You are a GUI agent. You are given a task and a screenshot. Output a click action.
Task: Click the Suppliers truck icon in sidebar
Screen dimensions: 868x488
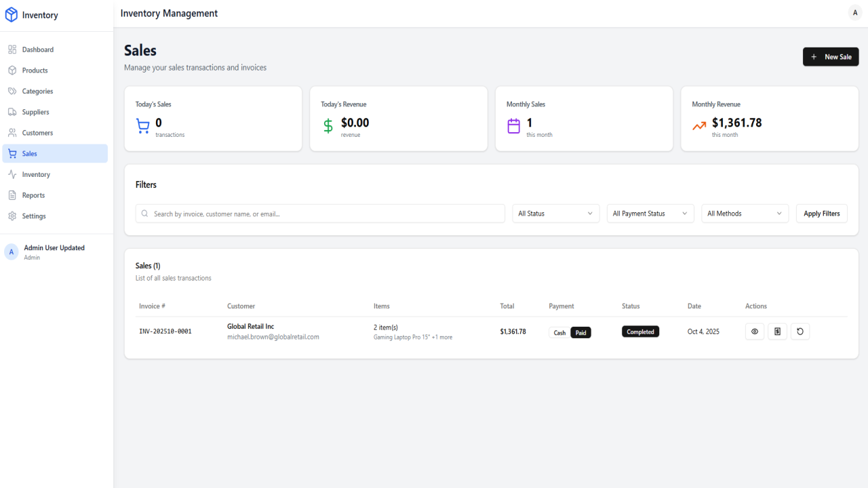pyautogui.click(x=12, y=112)
